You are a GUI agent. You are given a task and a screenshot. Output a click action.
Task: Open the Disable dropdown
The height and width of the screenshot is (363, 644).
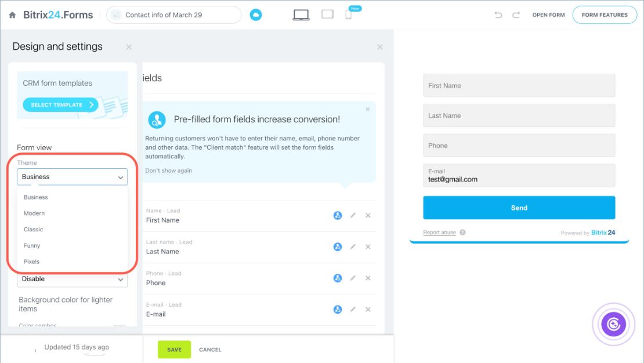point(73,279)
